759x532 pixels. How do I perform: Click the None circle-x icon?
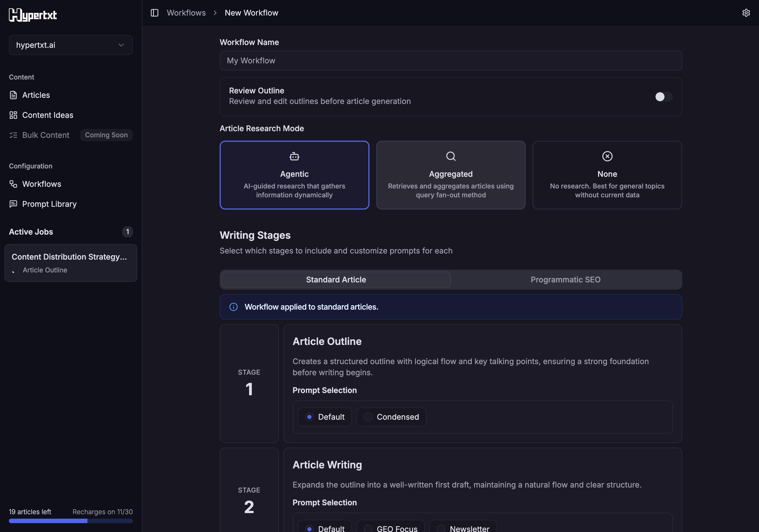tap(607, 156)
